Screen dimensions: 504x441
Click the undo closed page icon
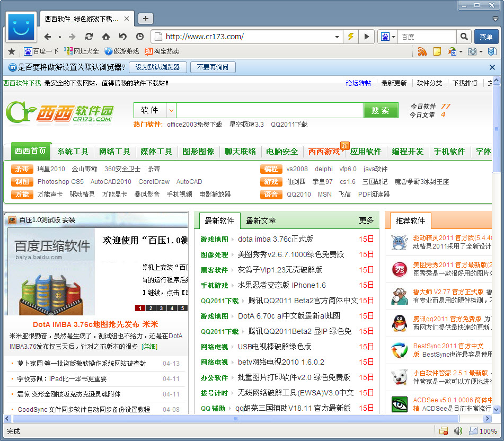[x=123, y=37]
